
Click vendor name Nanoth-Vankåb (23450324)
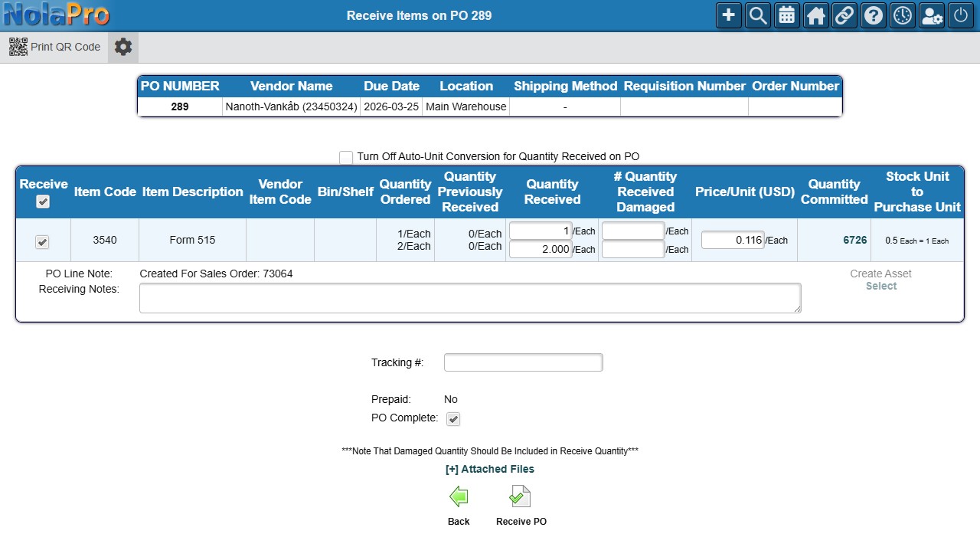[x=292, y=107]
